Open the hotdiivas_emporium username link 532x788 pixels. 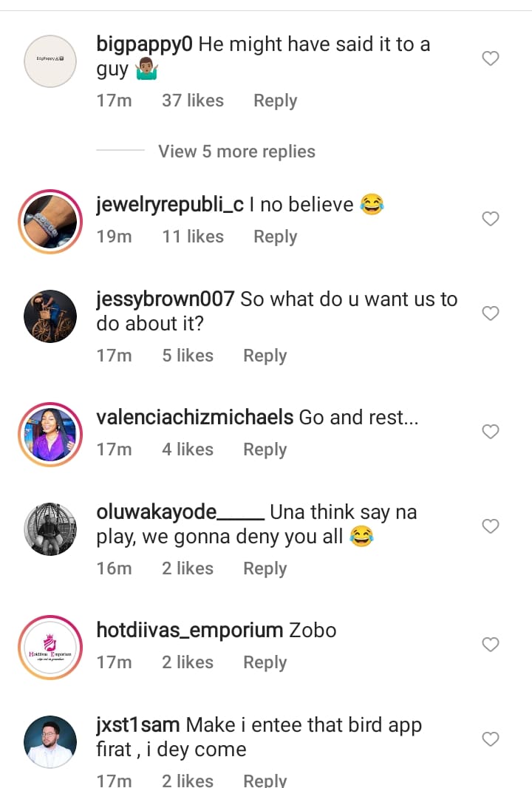click(190, 631)
